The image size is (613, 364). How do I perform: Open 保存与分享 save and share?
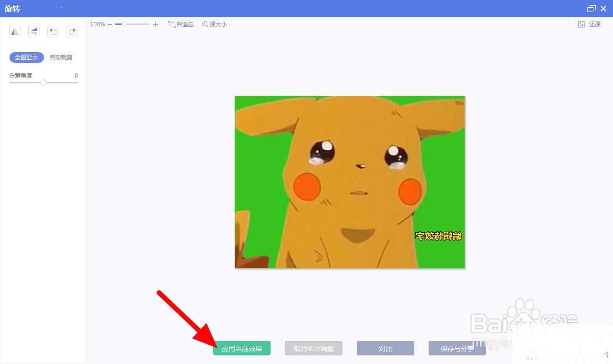tap(457, 349)
